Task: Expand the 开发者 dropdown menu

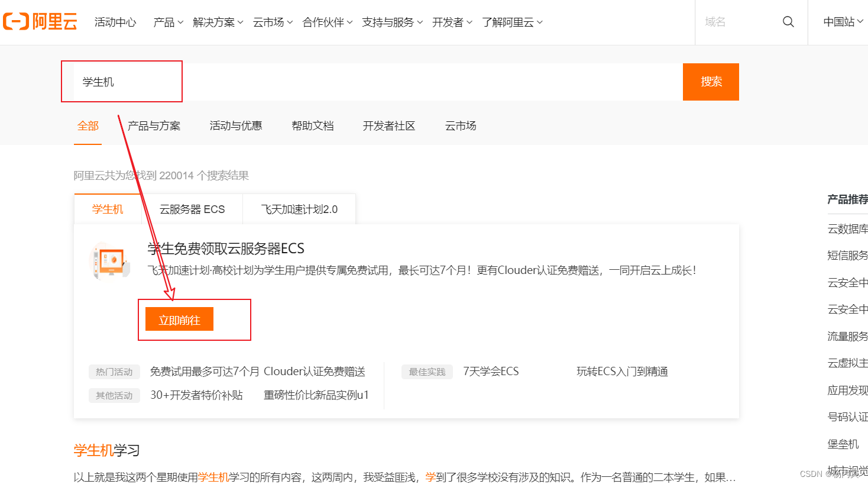Action: click(x=452, y=22)
